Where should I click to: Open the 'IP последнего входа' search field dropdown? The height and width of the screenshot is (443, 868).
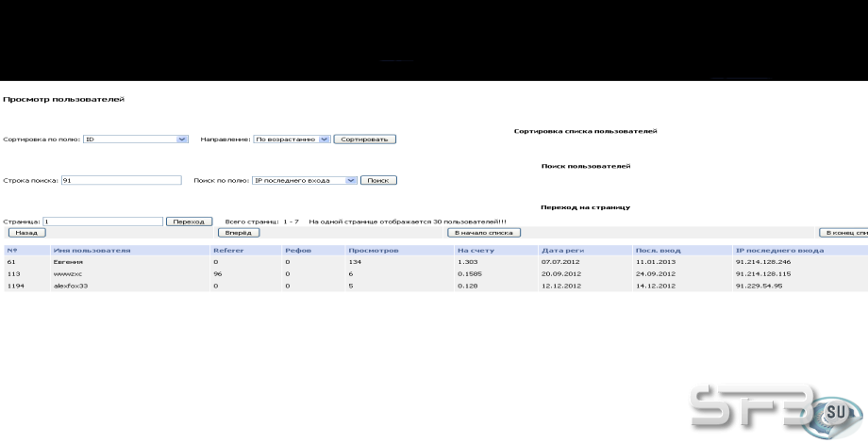tap(305, 180)
